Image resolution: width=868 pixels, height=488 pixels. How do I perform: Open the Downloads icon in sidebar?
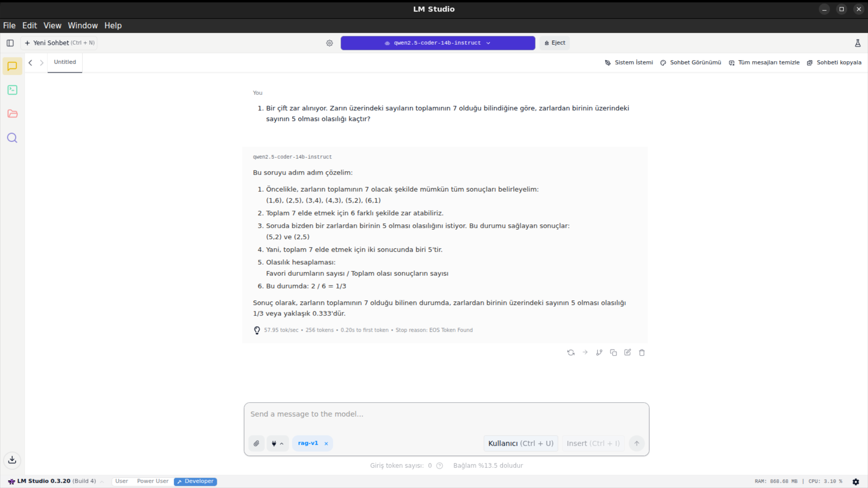[x=12, y=460]
